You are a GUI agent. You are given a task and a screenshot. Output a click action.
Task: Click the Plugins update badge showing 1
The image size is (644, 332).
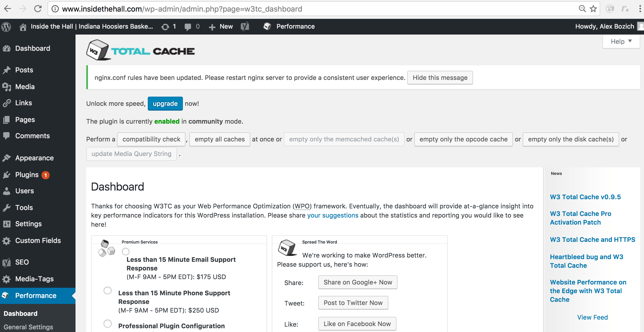46,175
